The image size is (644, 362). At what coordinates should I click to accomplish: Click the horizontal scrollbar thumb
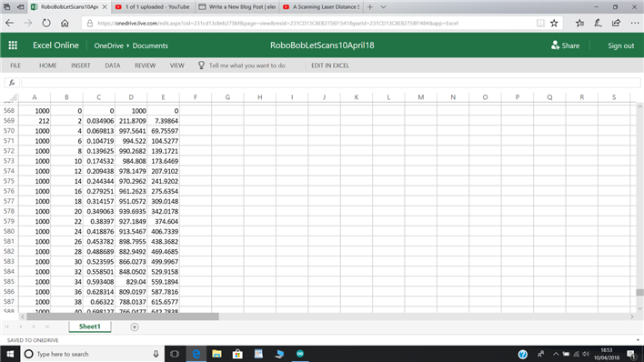[123, 317]
